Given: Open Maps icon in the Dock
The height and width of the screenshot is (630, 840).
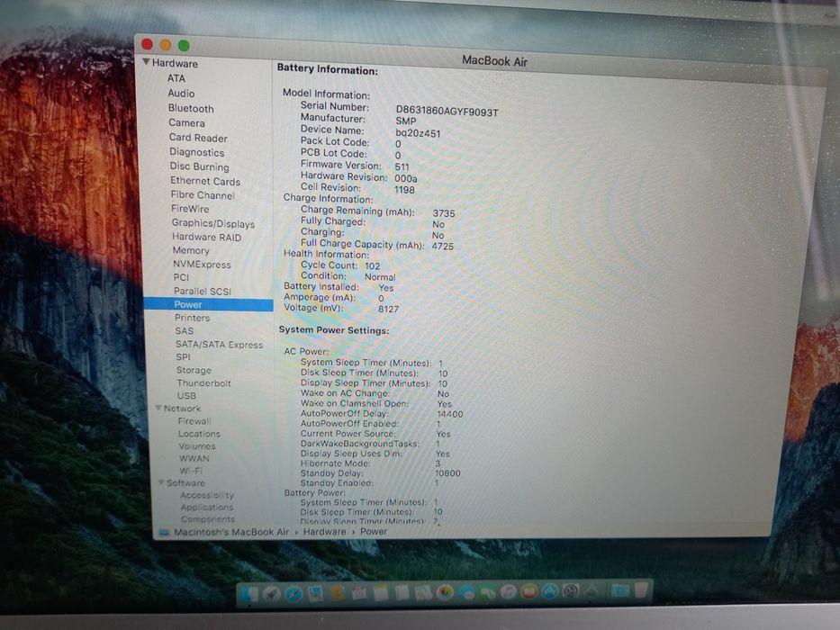Looking at the screenshot, I should click(423, 592).
